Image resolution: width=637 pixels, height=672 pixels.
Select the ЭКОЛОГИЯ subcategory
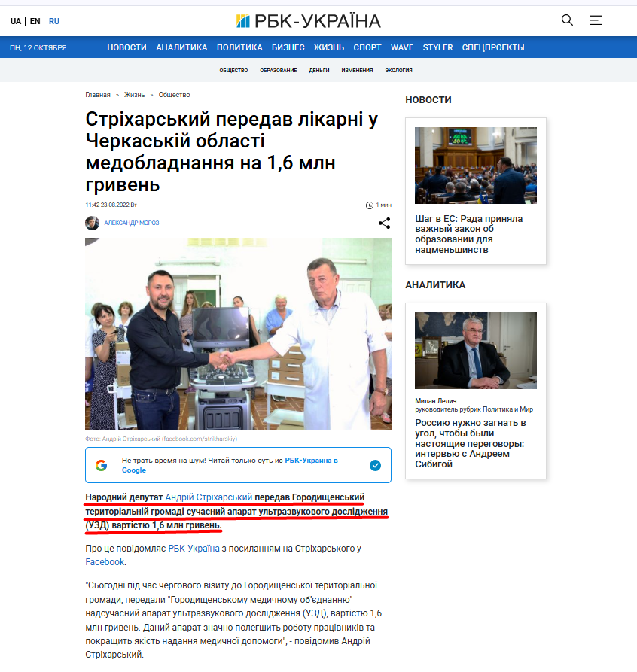[398, 70]
